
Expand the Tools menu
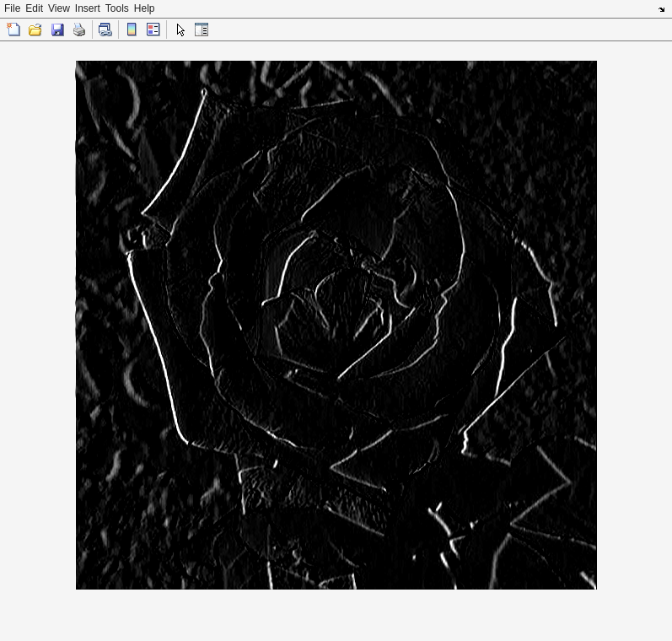coord(116,8)
